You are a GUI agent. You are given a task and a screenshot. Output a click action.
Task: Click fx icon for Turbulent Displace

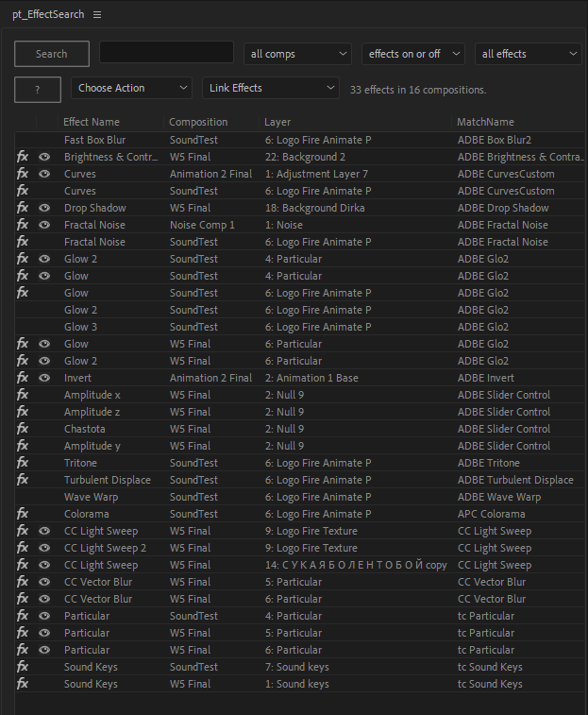point(23,480)
